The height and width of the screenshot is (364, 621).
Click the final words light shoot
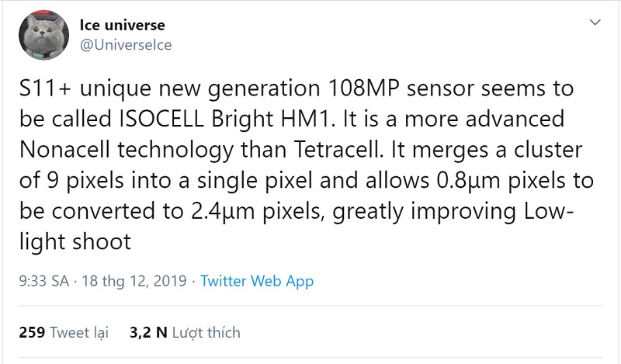click(x=75, y=244)
